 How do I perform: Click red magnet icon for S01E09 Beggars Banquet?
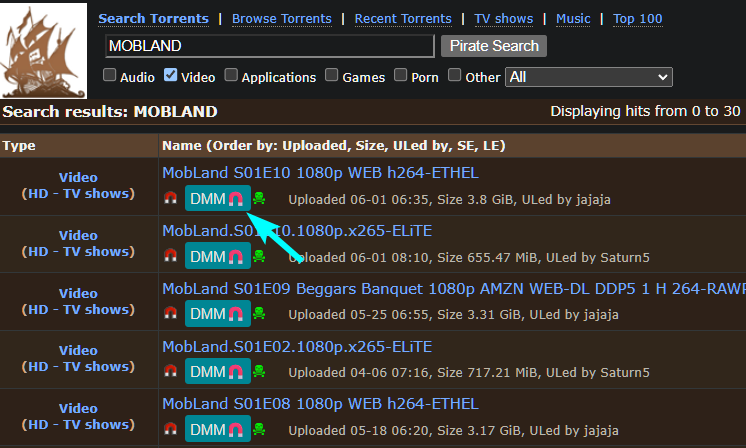click(x=170, y=313)
